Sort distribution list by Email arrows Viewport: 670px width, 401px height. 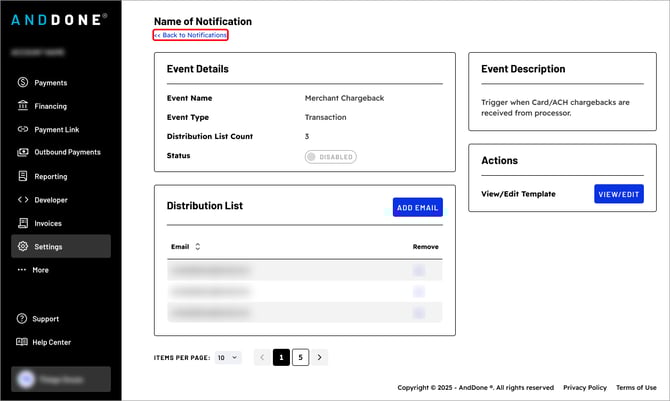point(197,247)
